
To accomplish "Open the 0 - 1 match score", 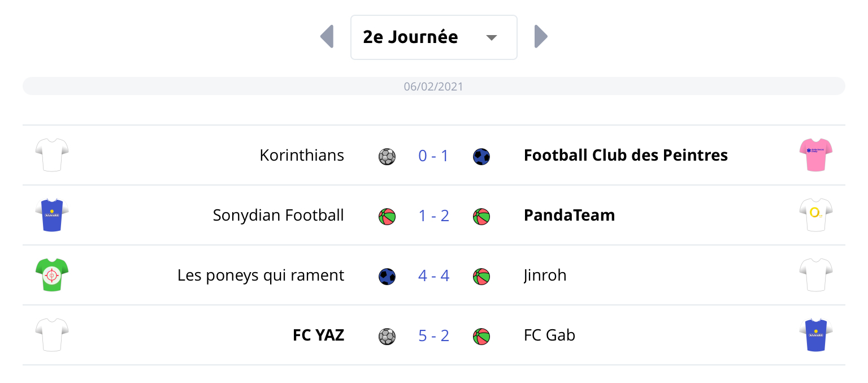I will pyautogui.click(x=433, y=156).
